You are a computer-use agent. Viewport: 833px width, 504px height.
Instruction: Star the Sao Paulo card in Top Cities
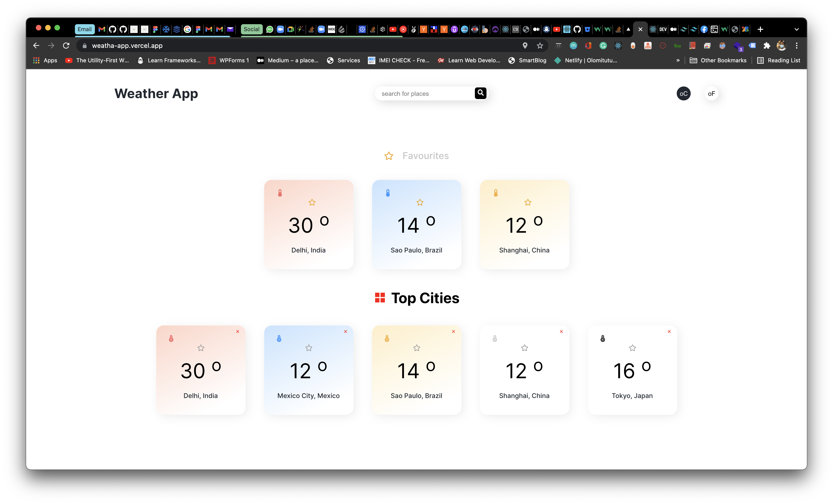(x=416, y=348)
